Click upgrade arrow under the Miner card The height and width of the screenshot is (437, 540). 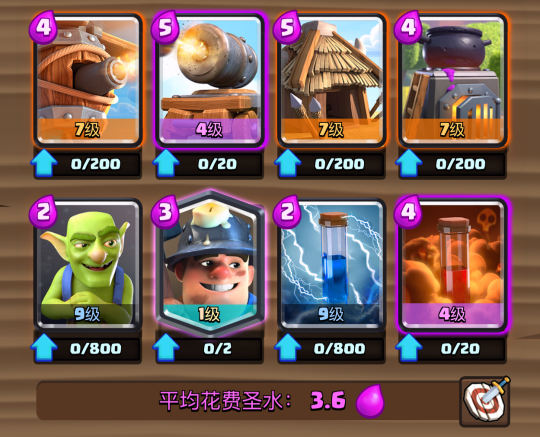pos(166,347)
